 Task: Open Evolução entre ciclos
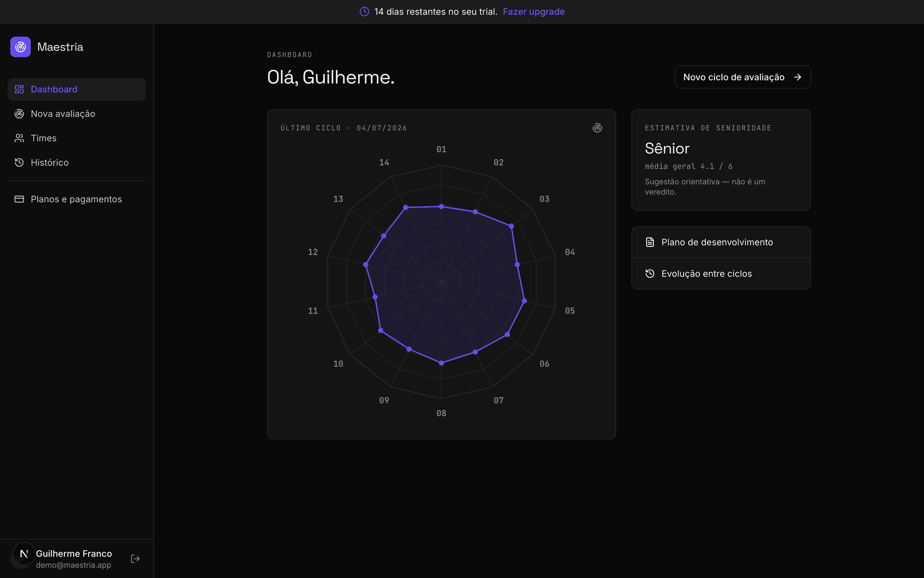[x=721, y=274]
